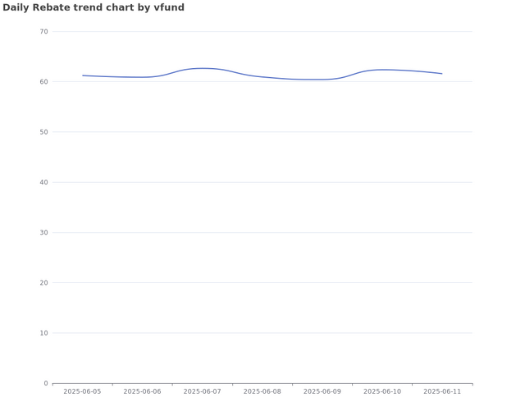Click the 2025-06-05 x-axis date label

click(82, 392)
